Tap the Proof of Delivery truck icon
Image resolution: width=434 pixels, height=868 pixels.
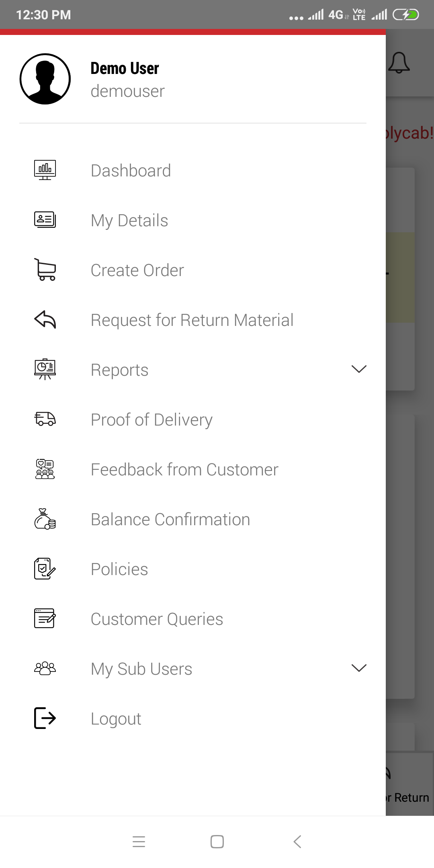point(45,419)
